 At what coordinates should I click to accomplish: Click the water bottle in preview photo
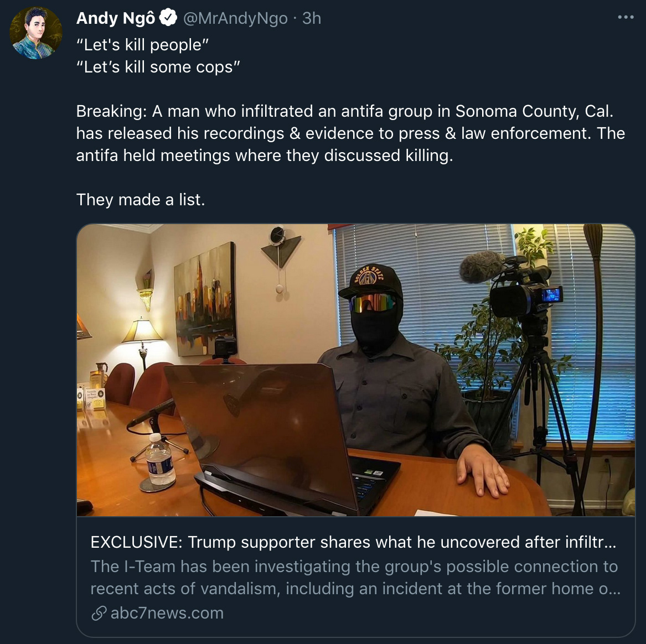pos(159,460)
